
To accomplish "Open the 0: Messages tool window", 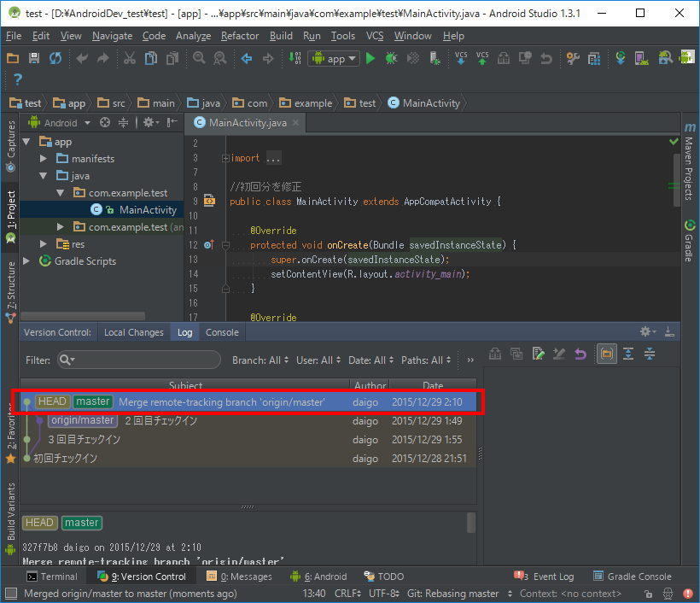I will [x=239, y=577].
